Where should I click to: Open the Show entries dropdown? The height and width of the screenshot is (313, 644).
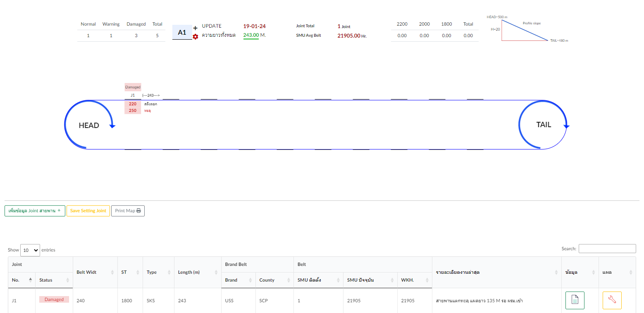[30, 250]
